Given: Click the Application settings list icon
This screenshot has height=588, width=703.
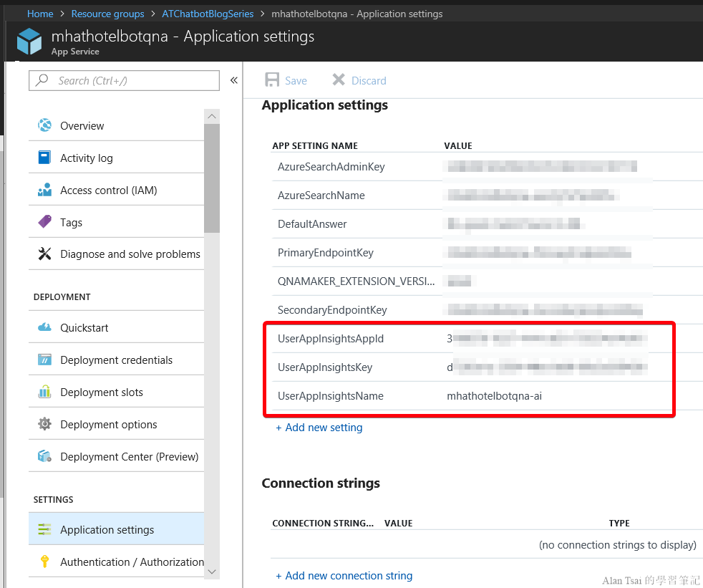Looking at the screenshot, I should (44, 529).
